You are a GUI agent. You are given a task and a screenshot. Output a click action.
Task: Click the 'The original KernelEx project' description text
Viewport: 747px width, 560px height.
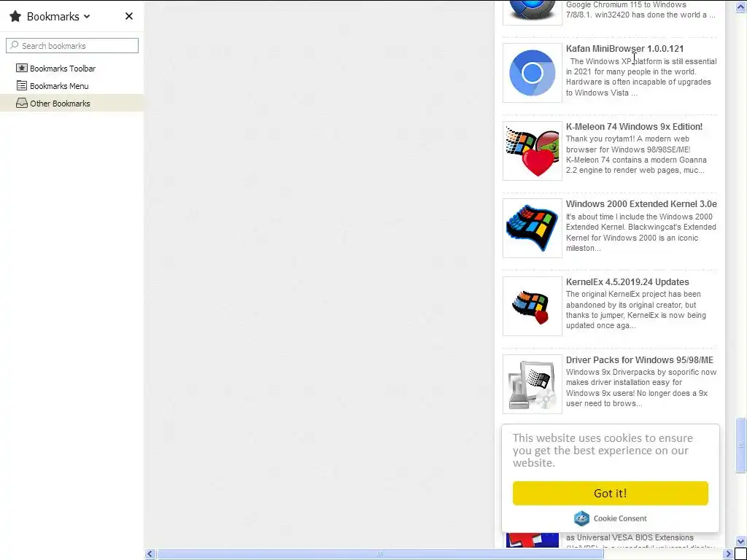click(636, 310)
